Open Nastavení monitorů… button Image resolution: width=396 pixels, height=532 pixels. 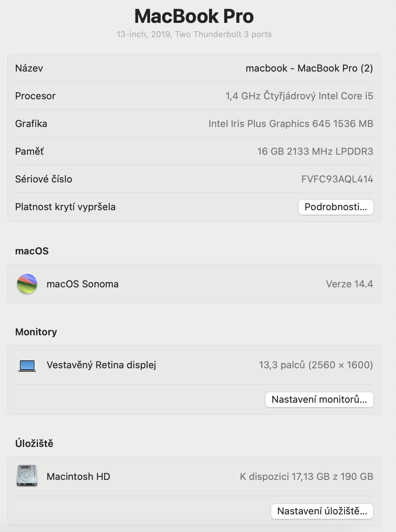coord(319,399)
